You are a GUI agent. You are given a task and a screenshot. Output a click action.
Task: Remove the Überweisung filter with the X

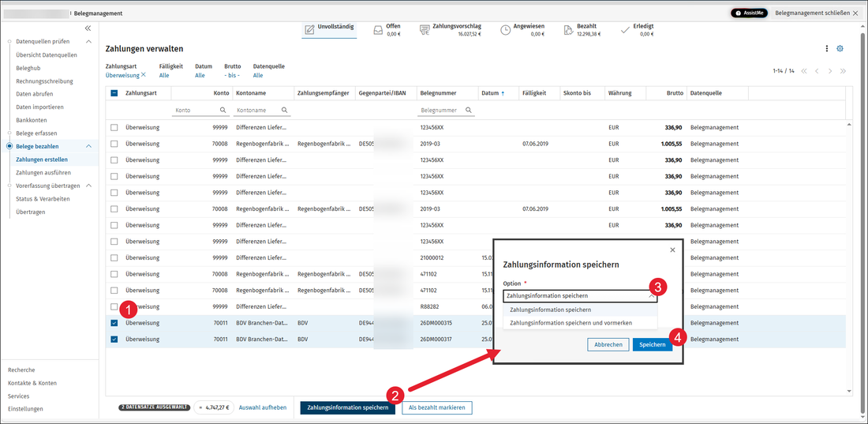(x=144, y=75)
